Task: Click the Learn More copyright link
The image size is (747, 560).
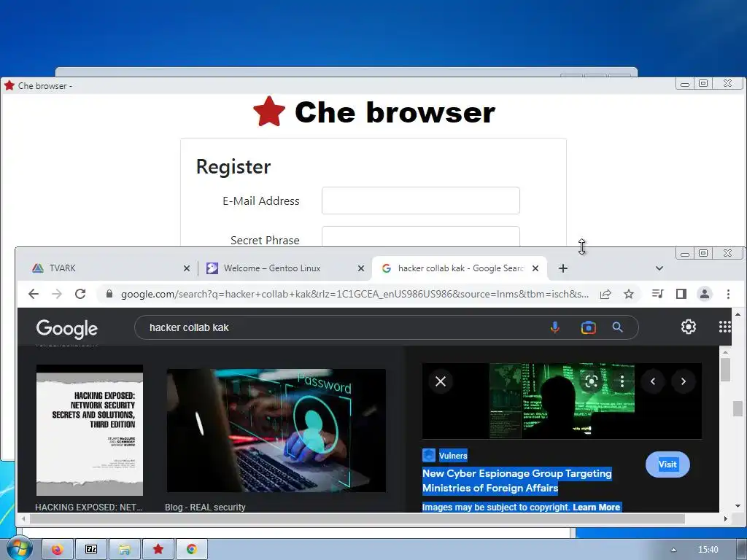Action: tap(596, 507)
